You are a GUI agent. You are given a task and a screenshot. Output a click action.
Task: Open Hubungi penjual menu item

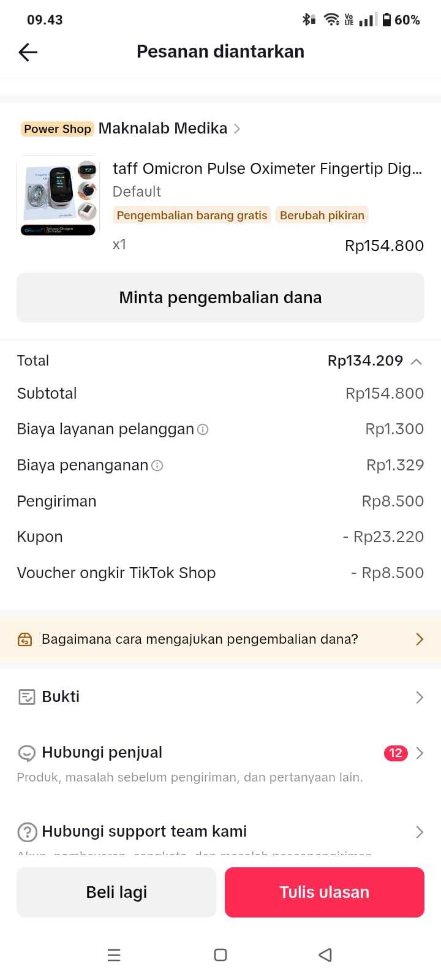point(102,753)
